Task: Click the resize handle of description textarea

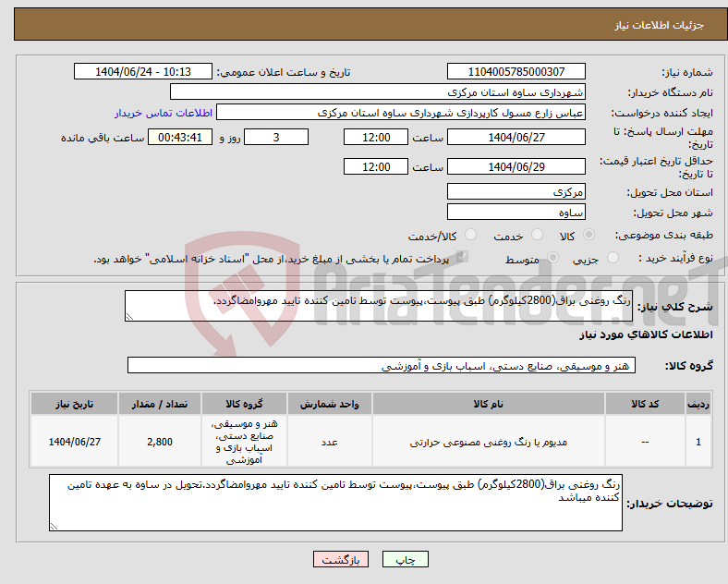Action: pos(129,317)
